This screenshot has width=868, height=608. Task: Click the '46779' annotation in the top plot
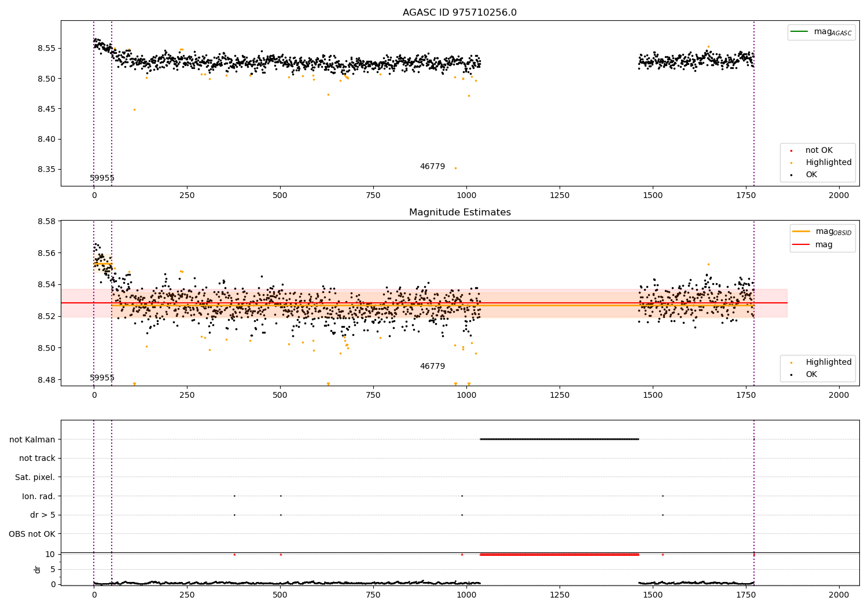[432, 167]
